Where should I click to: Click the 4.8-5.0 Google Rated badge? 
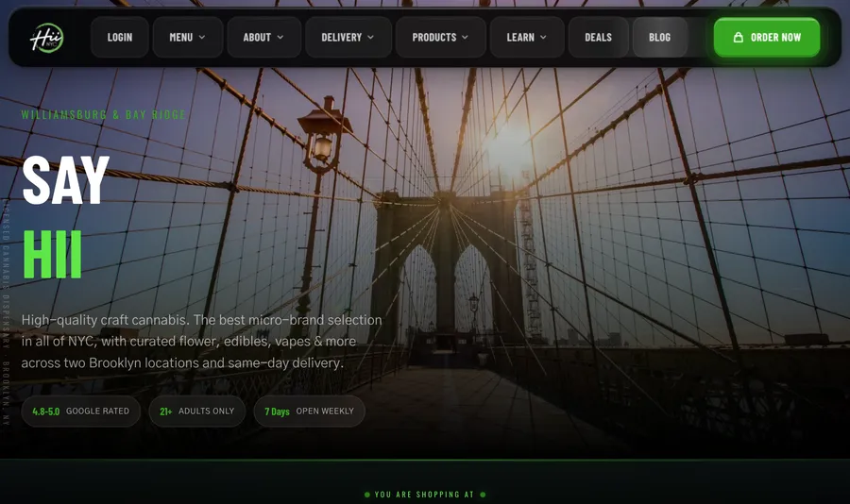[81, 412]
